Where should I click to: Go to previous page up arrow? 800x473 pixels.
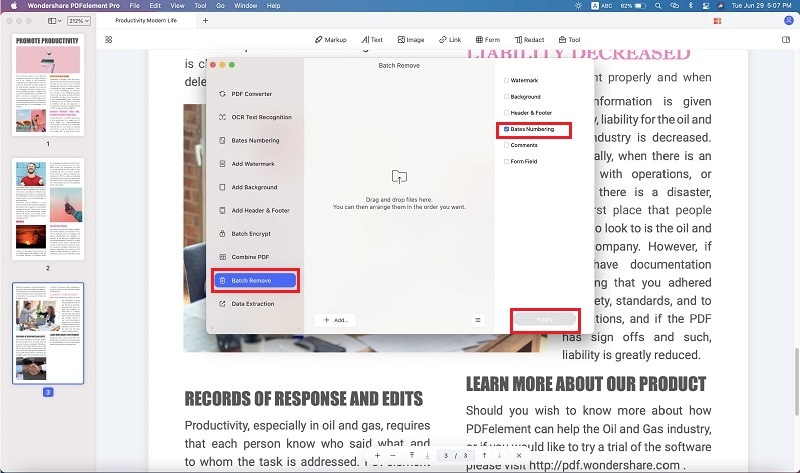(x=484, y=455)
